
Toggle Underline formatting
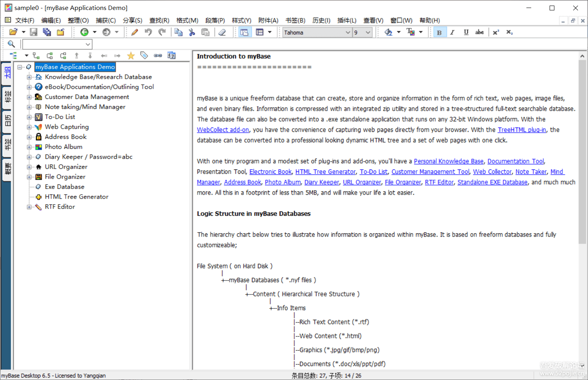(466, 32)
